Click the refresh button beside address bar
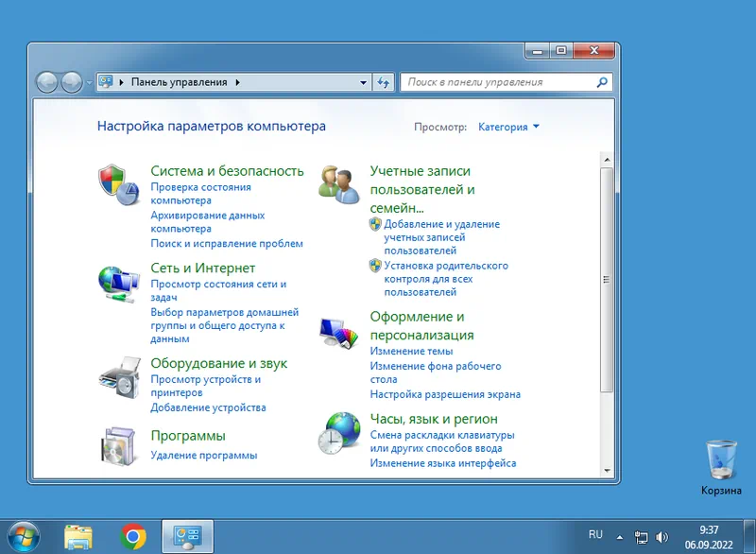This screenshot has width=756, height=554. pyautogui.click(x=384, y=82)
